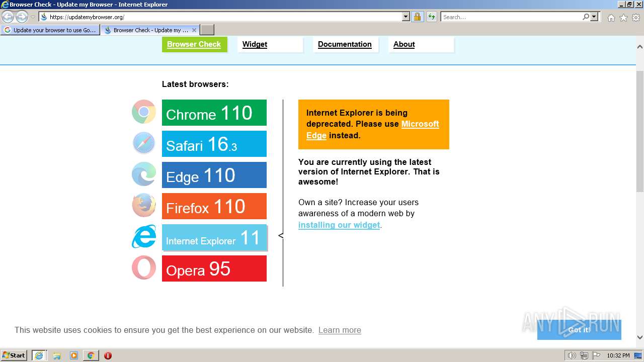Dismiss cookies with 'Got it!' button
This screenshot has height=362, width=644.
point(579,330)
